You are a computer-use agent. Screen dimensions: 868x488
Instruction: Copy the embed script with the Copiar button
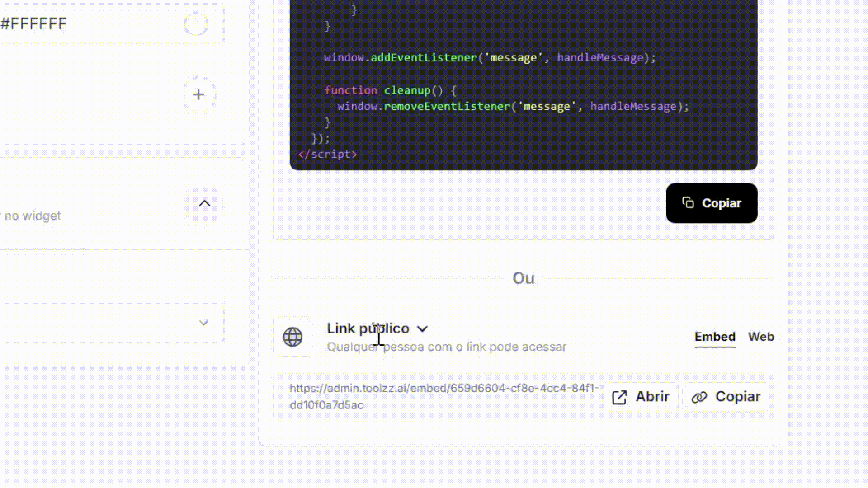click(711, 203)
